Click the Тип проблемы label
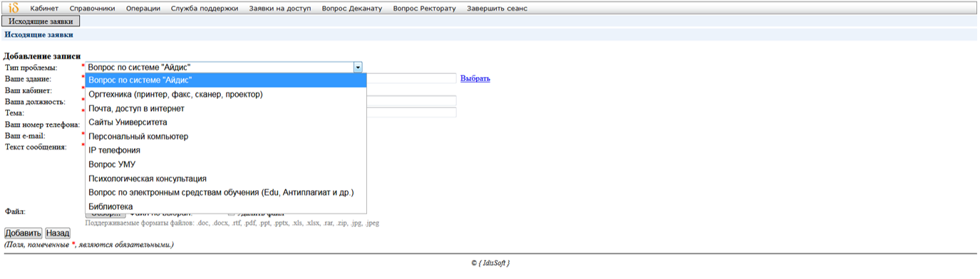The width and height of the screenshot is (980, 279). 31,67
